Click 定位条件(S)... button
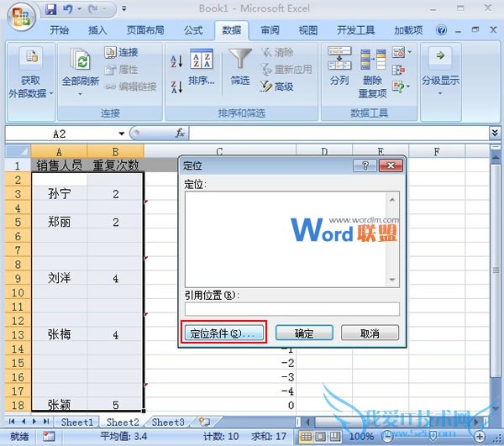 coord(223,333)
